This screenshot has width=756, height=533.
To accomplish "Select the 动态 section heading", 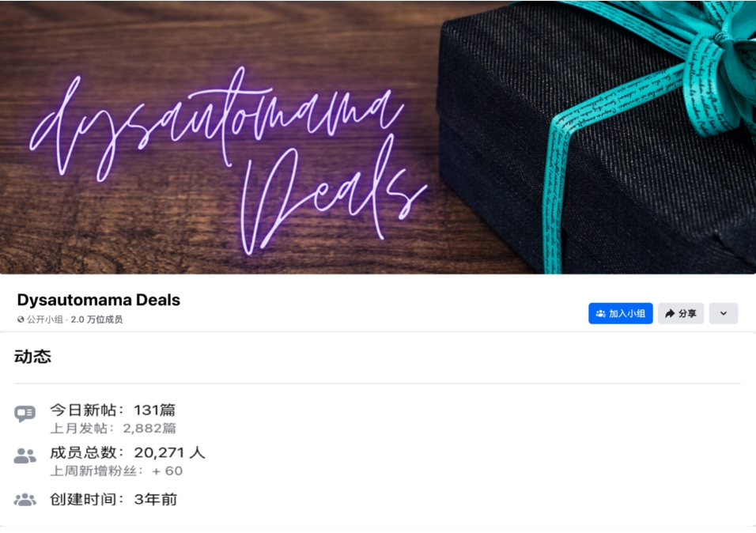I will click(32, 357).
